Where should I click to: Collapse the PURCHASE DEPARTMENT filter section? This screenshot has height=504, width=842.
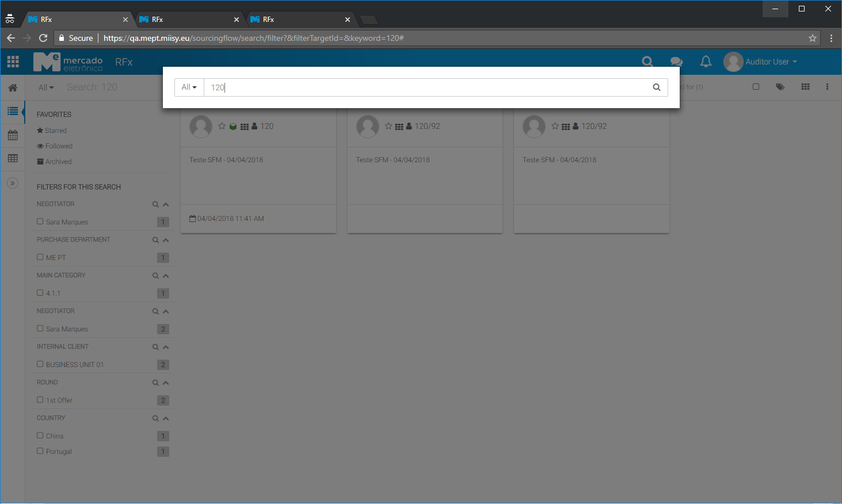pos(166,240)
